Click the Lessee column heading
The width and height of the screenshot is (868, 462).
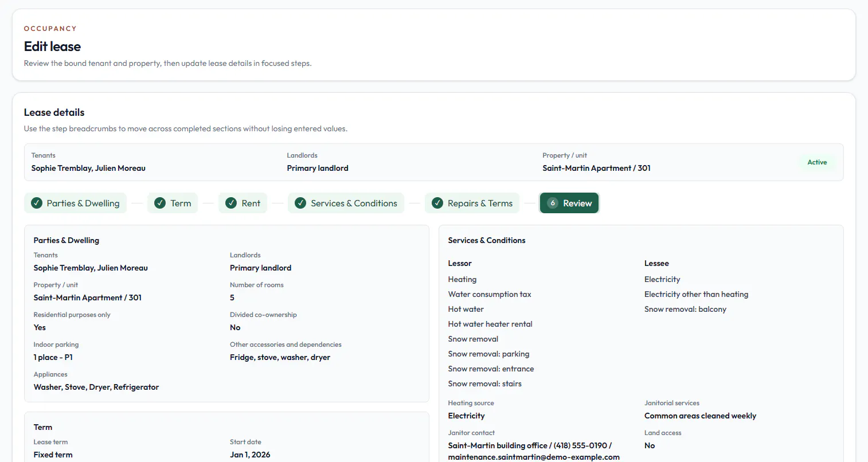click(656, 263)
